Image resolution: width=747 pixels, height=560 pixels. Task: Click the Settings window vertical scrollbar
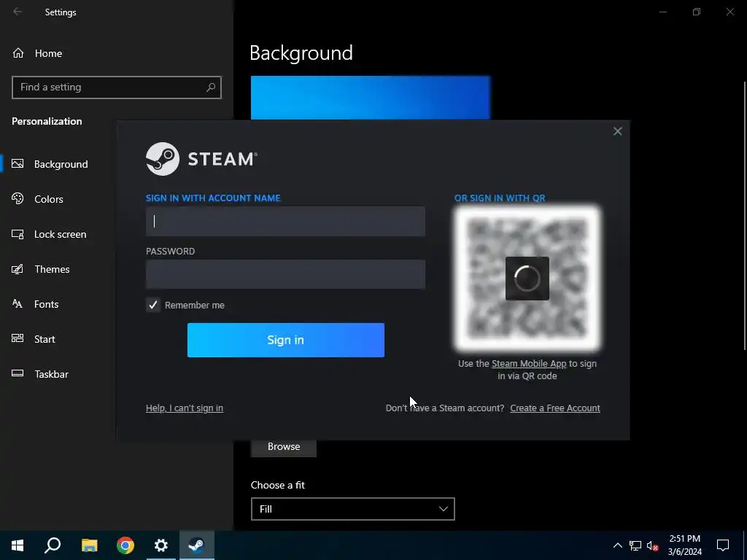744,216
